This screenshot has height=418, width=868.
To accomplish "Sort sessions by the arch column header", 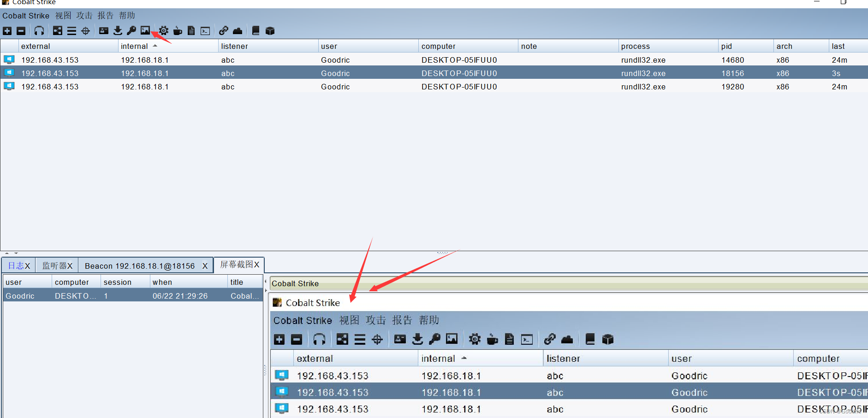I will pos(801,46).
